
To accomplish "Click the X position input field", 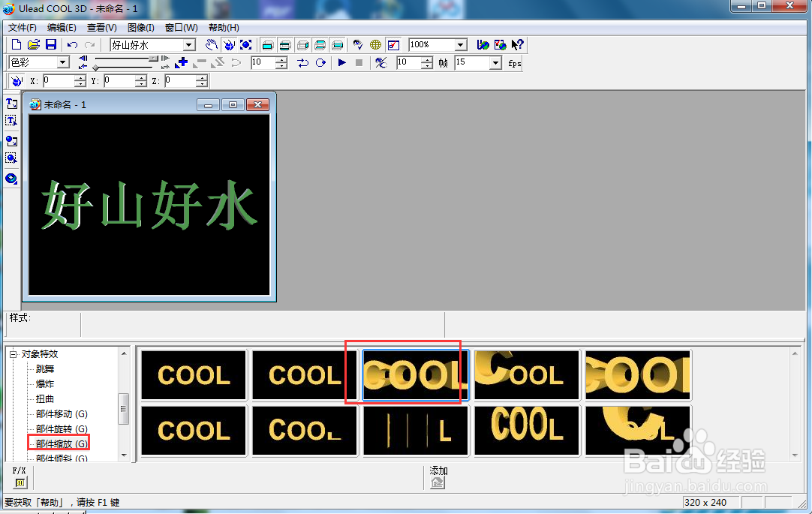I will [59, 81].
